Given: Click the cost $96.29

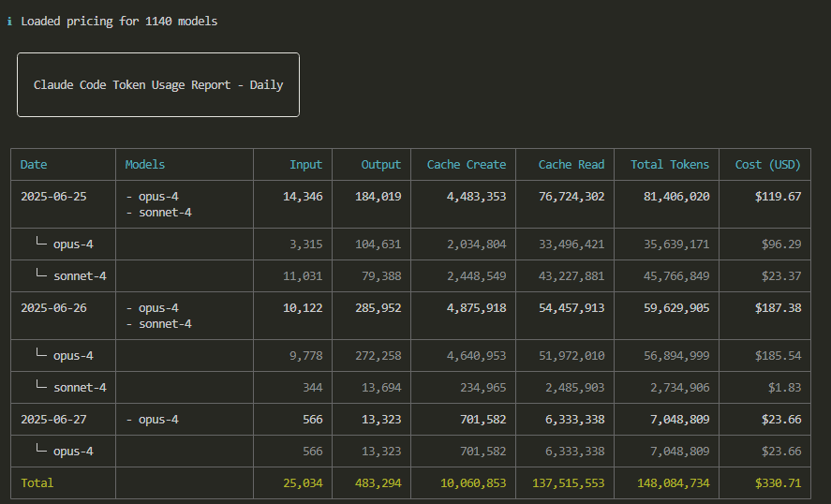Looking at the screenshot, I should click(x=781, y=245).
